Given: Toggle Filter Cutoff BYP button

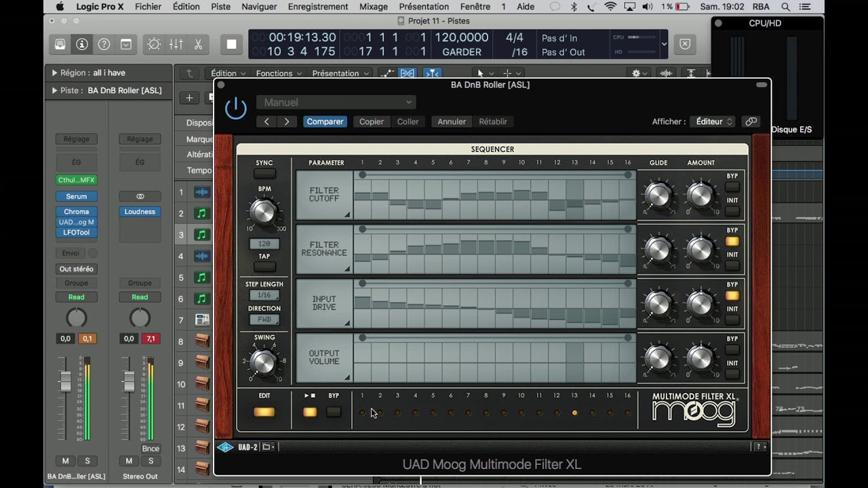Looking at the screenshot, I should [x=732, y=187].
